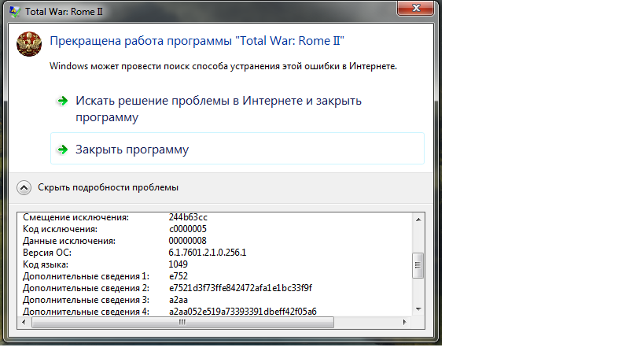The image size is (644, 362).
Task: Click the "Скрыть подробности проблемы" label
Action: tap(108, 187)
